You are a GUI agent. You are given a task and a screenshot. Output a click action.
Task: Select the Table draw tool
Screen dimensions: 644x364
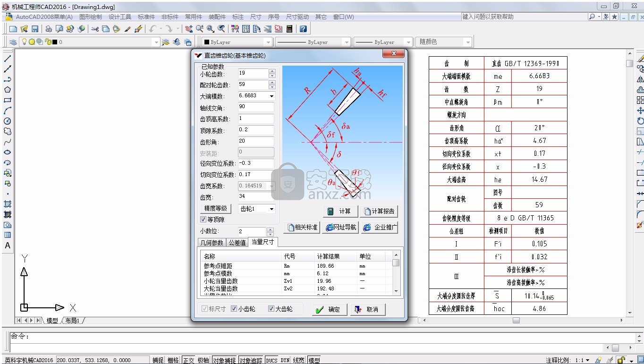click(8, 235)
